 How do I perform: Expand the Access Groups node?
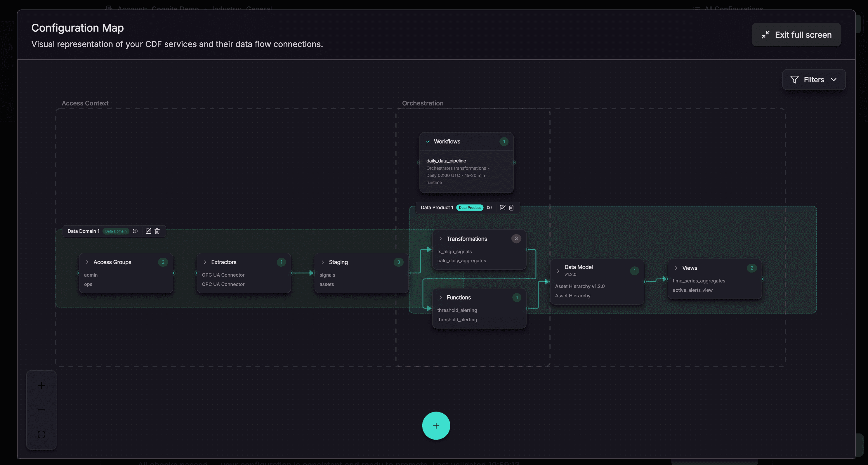click(87, 262)
